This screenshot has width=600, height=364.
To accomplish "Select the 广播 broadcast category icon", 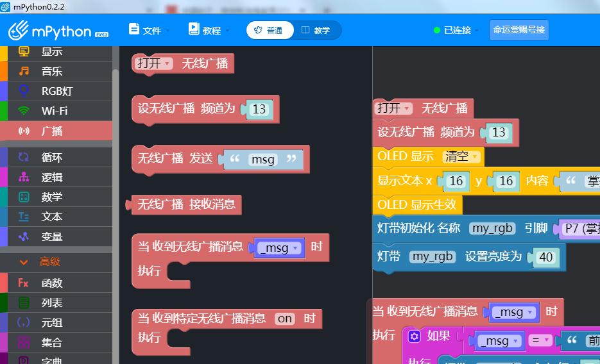I will (x=24, y=131).
